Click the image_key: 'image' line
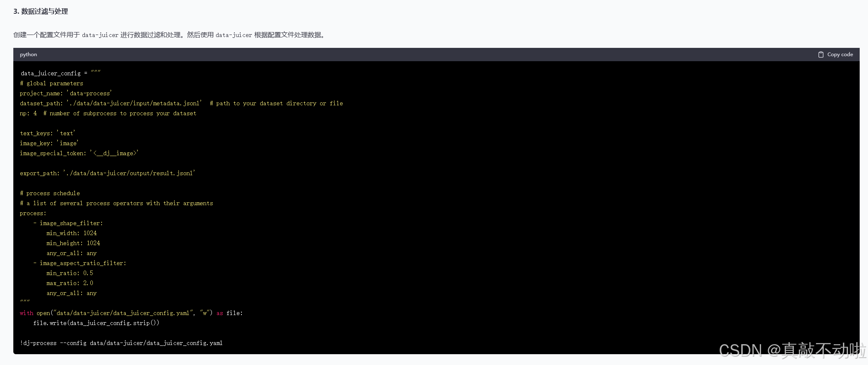This screenshot has height=365, width=868. (49, 143)
